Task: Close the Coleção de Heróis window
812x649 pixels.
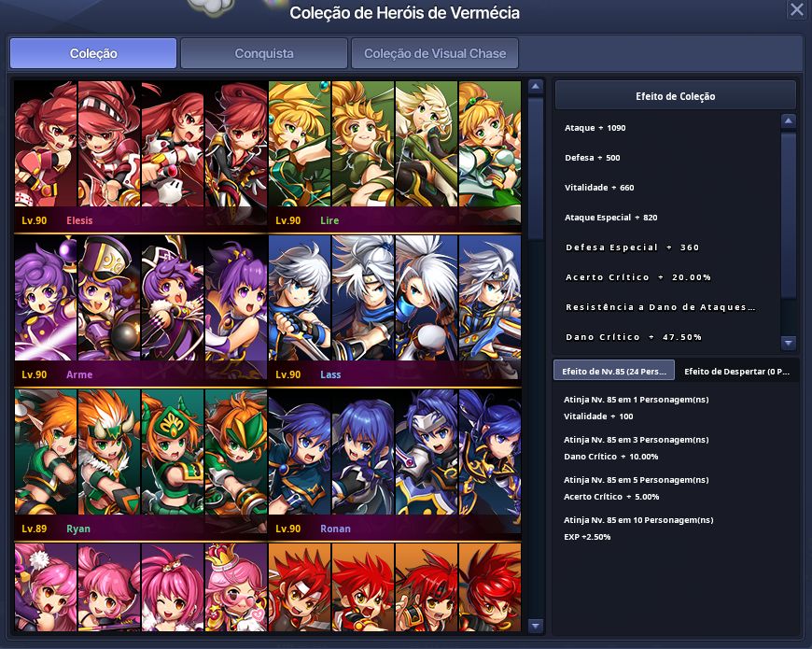Action: pos(796,9)
